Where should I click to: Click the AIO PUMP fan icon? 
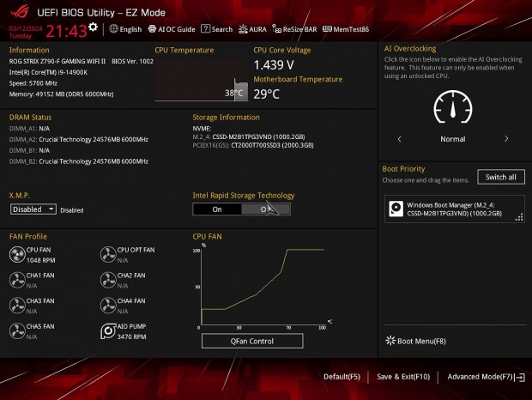click(108, 331)
